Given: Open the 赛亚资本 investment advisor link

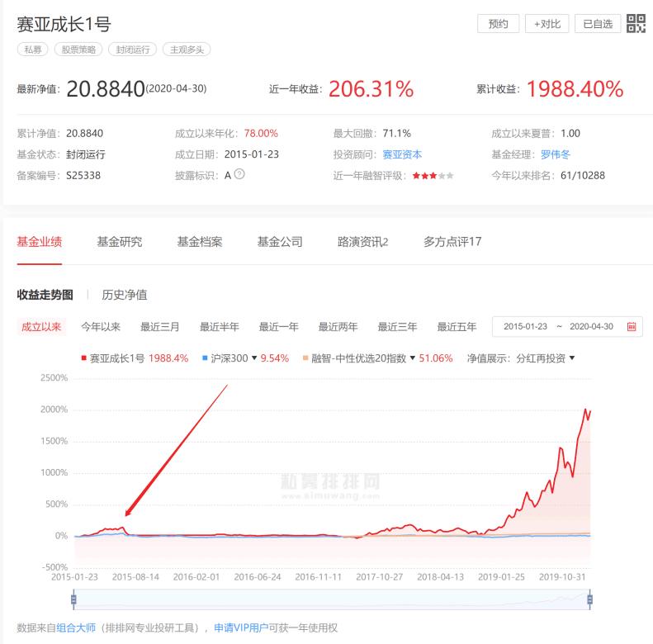Looking at the screenshot, I should tap(402, 154).
